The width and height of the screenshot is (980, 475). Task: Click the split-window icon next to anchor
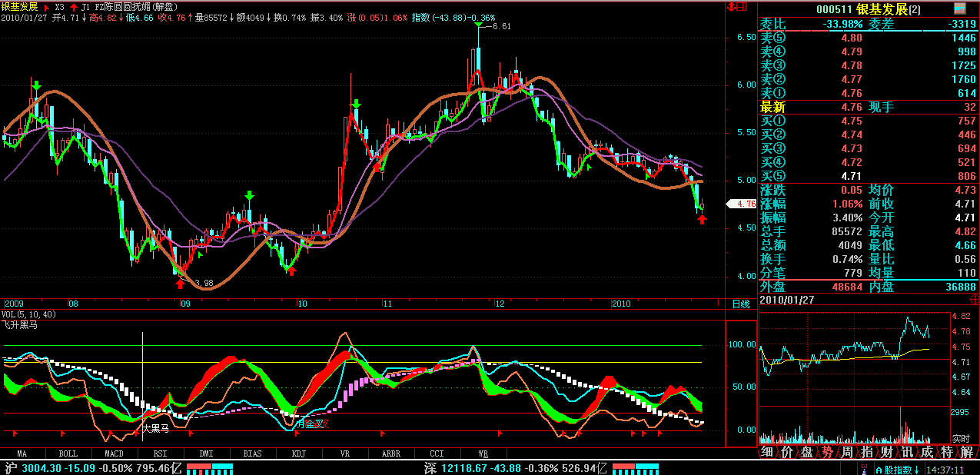coord(742,7)
